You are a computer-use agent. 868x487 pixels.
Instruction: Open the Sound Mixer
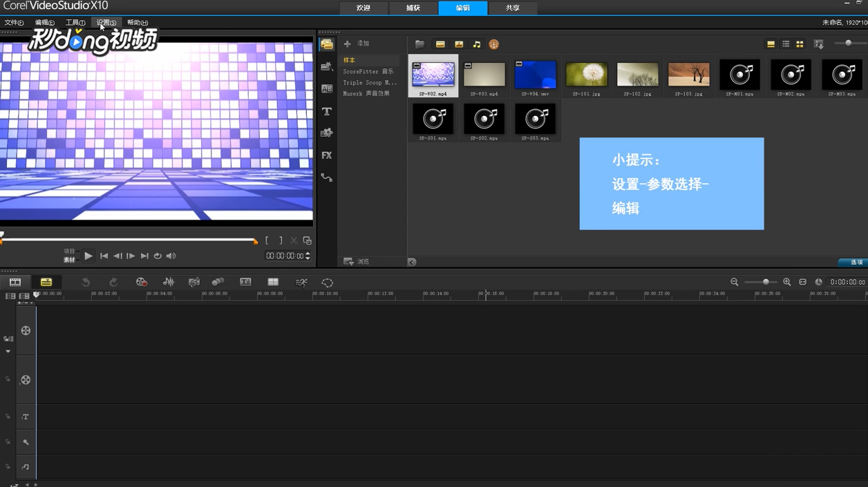[x=169, y=282]
